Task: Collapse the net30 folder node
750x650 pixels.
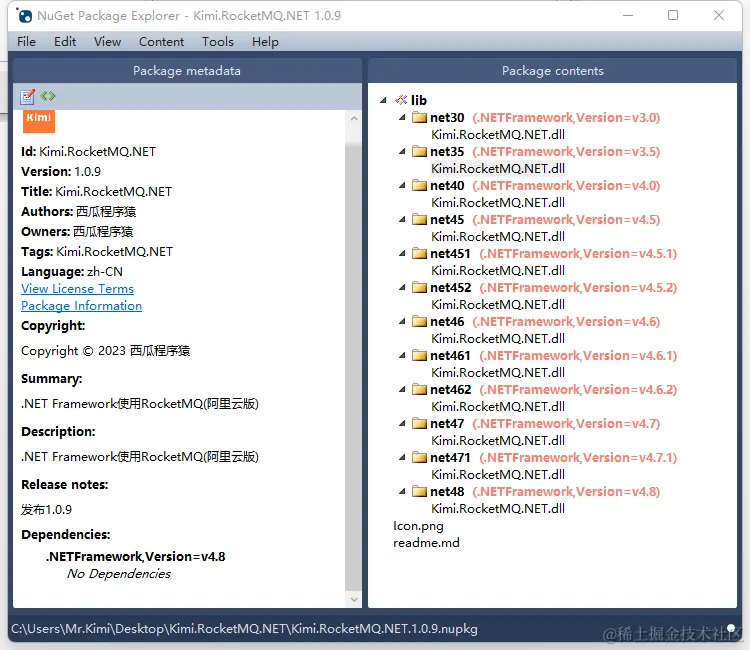Action: [x=402, y=117]
